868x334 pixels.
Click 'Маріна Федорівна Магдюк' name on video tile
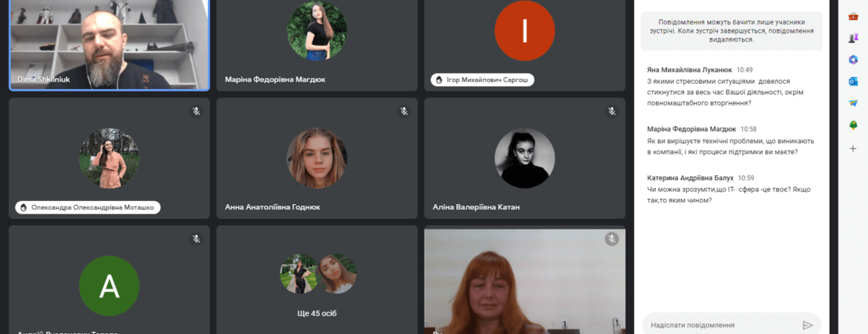tap(275, 79)
